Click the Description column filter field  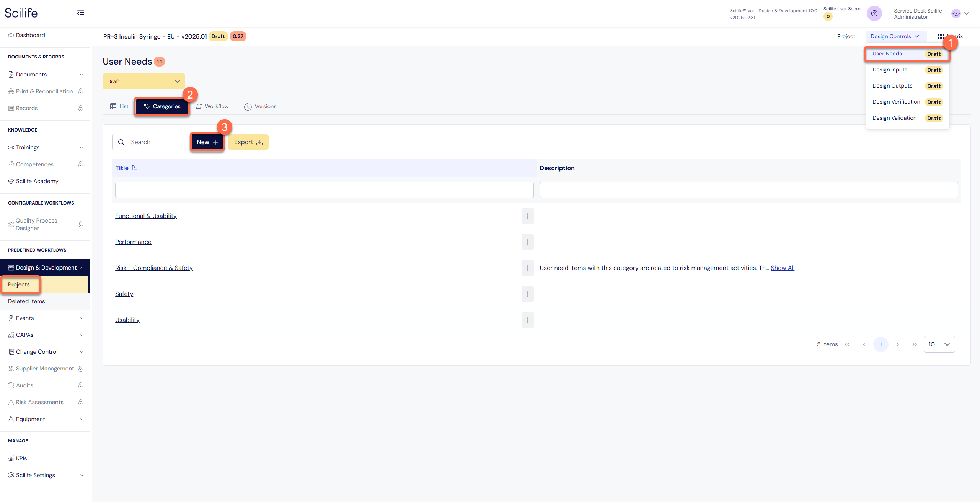coord(748,190)
